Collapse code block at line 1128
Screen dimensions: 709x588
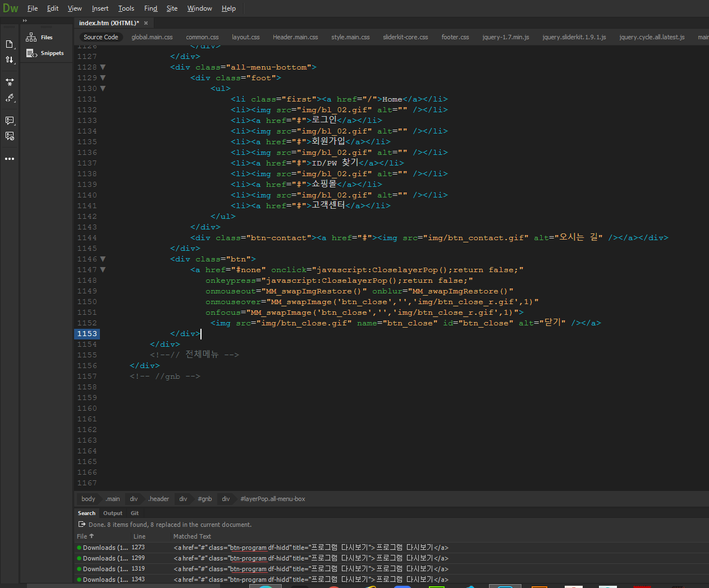pos(103,67)
